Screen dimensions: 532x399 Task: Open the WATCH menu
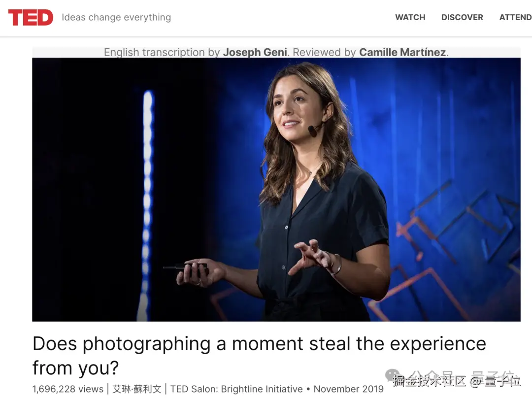(410, 17)
